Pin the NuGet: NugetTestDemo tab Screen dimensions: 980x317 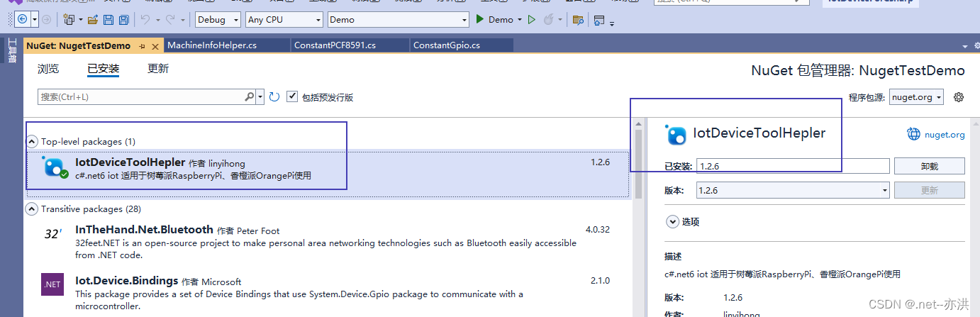[x=143, y=45]
